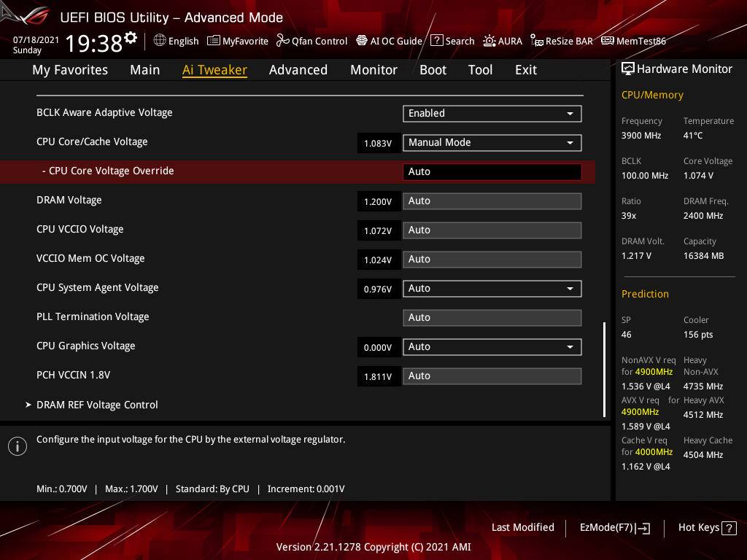747x560 pixels.
Task: Open the ReSize BAR settings
Action: tap(562, 41)
